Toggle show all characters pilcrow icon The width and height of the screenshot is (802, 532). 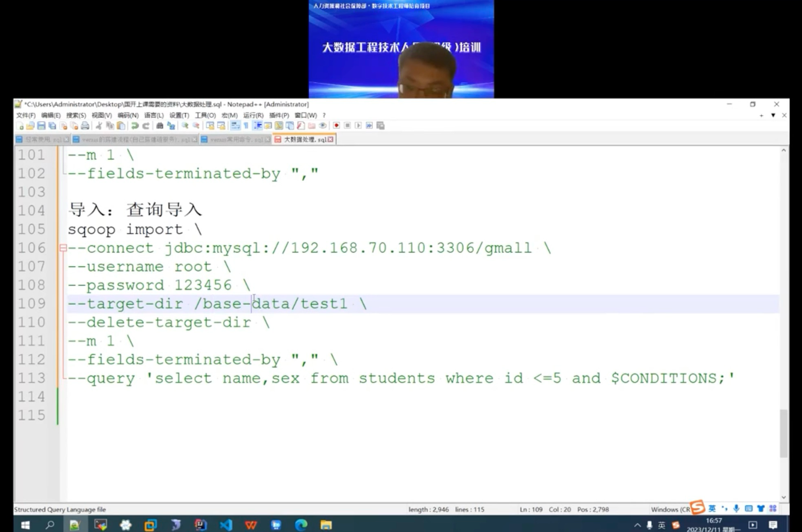pyautogui.click(x=246, y=126)
